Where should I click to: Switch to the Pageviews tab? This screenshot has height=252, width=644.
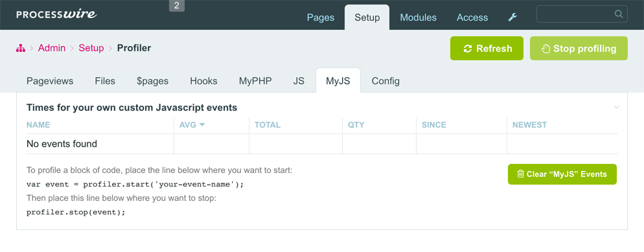50,81
